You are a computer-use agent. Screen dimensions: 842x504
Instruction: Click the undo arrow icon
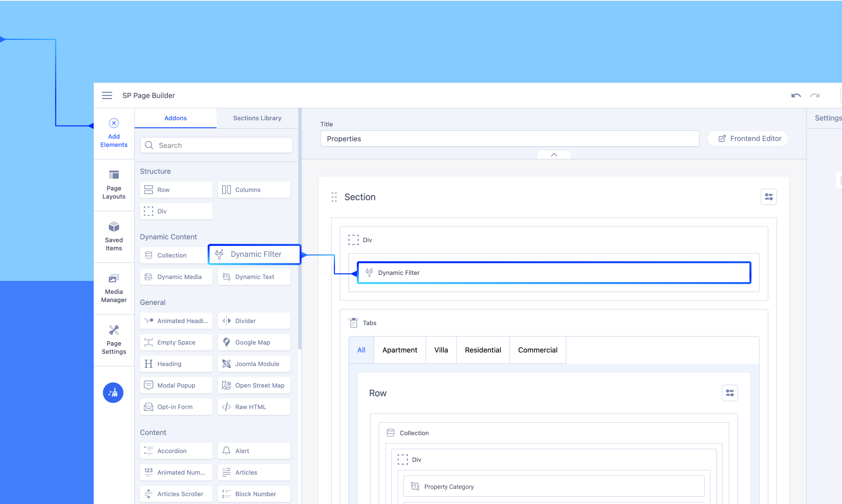coord(796,96)
